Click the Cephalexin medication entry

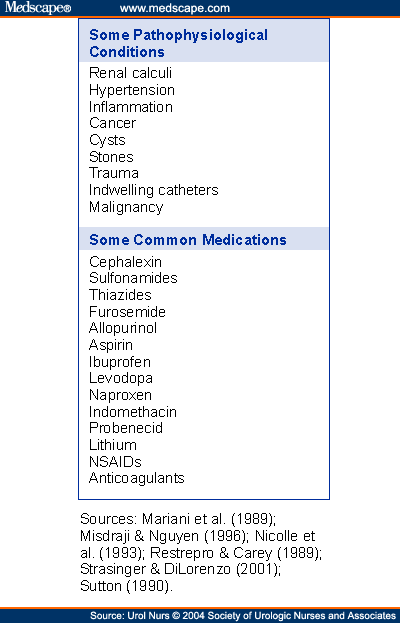pyautogui.click(x=125, y=262)
